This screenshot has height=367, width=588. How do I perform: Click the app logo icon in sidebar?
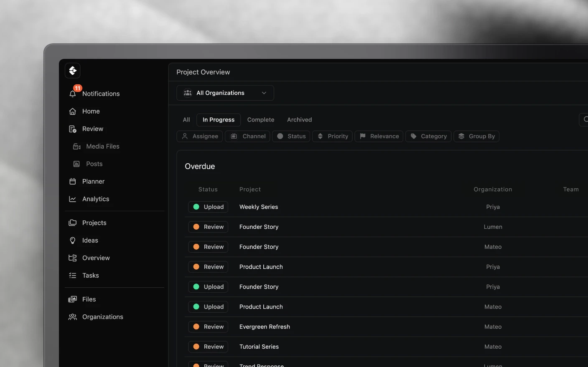73,71
